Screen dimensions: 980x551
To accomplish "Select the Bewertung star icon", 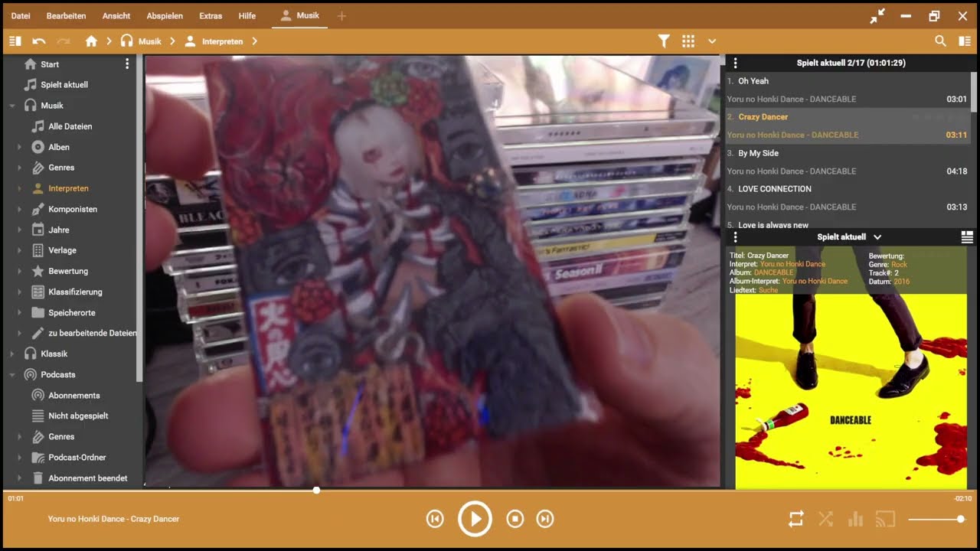I will (x=38, y=271).
